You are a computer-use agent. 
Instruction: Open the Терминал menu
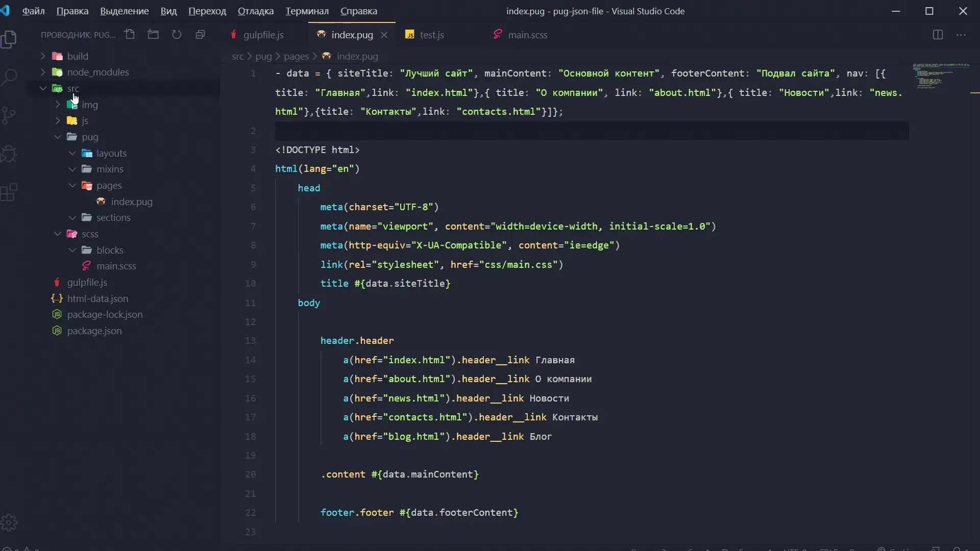tap(307, 11)
